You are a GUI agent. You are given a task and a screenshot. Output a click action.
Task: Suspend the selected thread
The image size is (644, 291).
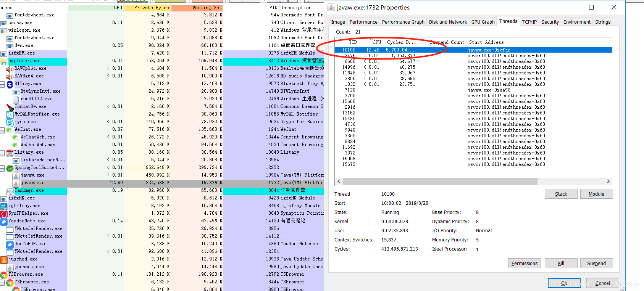coord(596,263)
